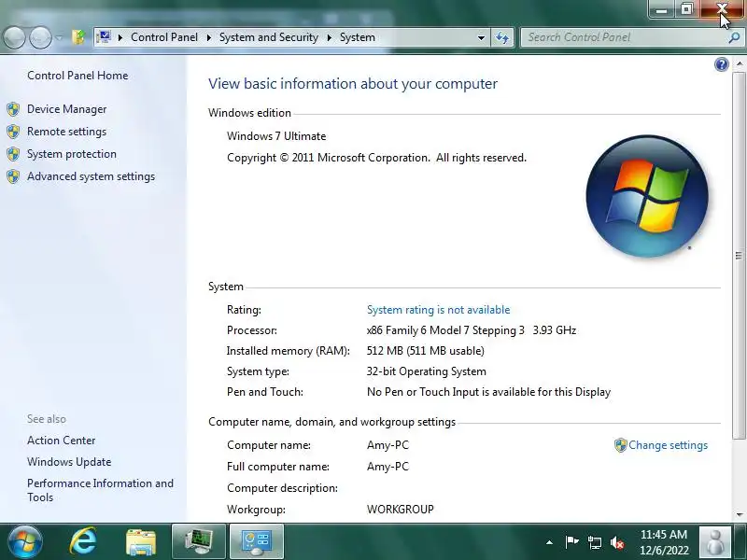Open the help question mark icon

(721, 64)
